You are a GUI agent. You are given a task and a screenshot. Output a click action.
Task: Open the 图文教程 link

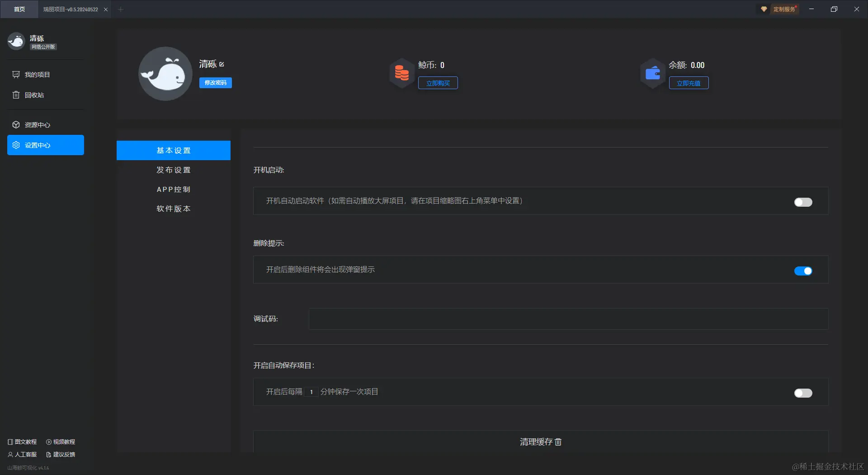22,442
